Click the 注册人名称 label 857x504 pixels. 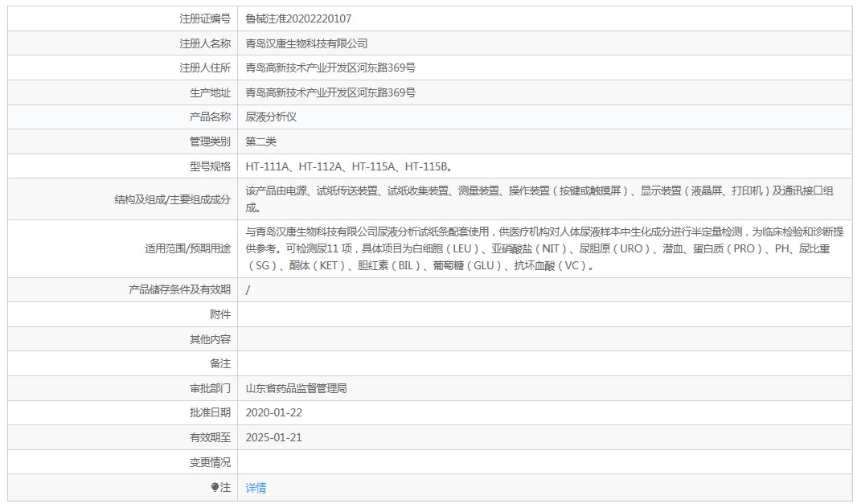(x=205, y=43)
